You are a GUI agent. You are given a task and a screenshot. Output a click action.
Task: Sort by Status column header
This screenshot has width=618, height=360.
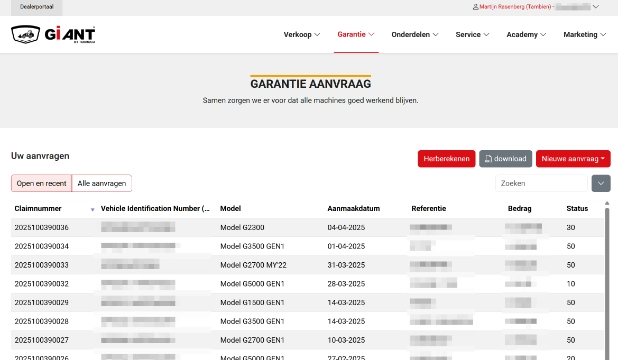(577, 209)
